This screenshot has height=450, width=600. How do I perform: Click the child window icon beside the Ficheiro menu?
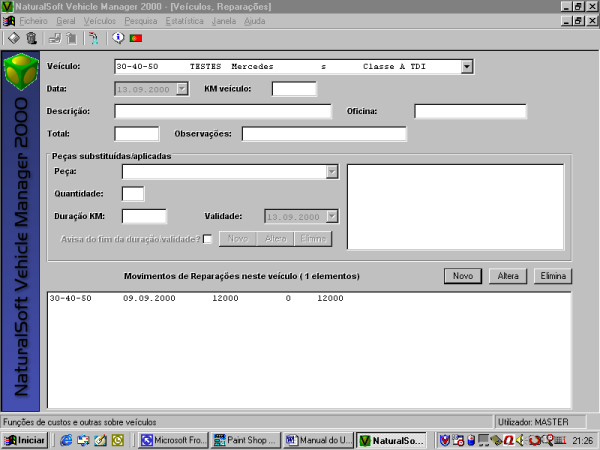tap(8, 21)
